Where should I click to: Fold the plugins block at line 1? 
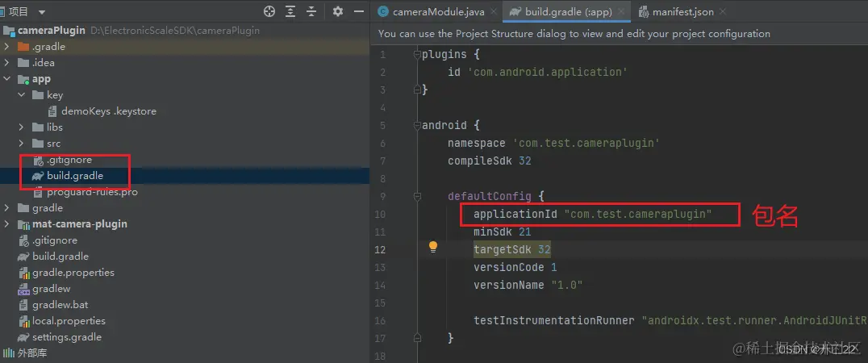(x=417, y=55)
